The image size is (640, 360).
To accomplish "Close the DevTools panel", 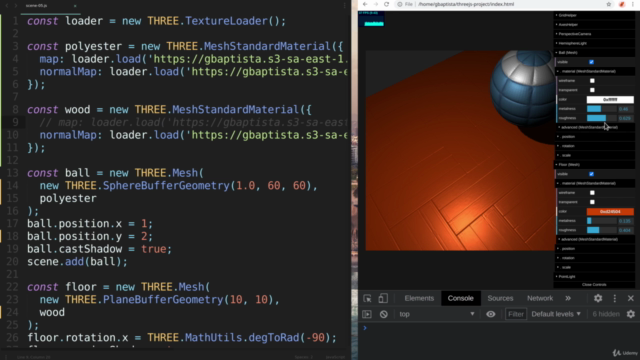I will [631, 298].
